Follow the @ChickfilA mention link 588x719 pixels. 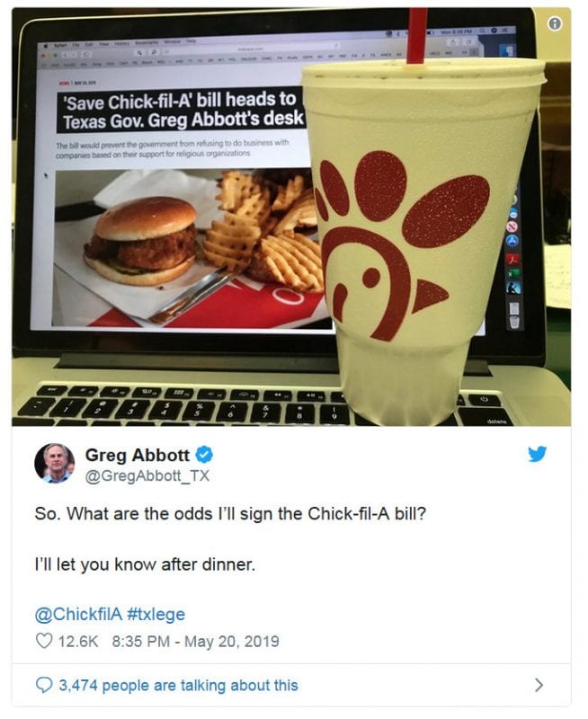pyautogui.click(x=78, y=614)
